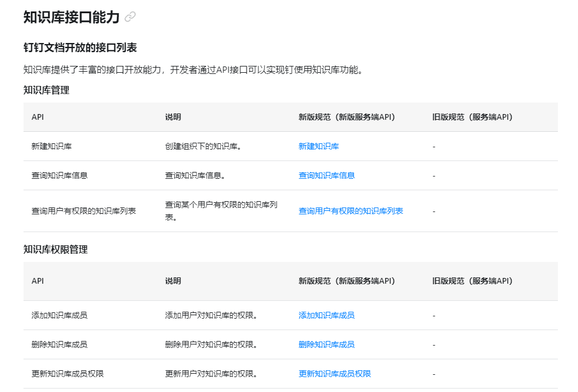The width and height of the screenshot is (578, 392).
Task: Click the description 创建组织下的知识库。
Action: (203, 146)
